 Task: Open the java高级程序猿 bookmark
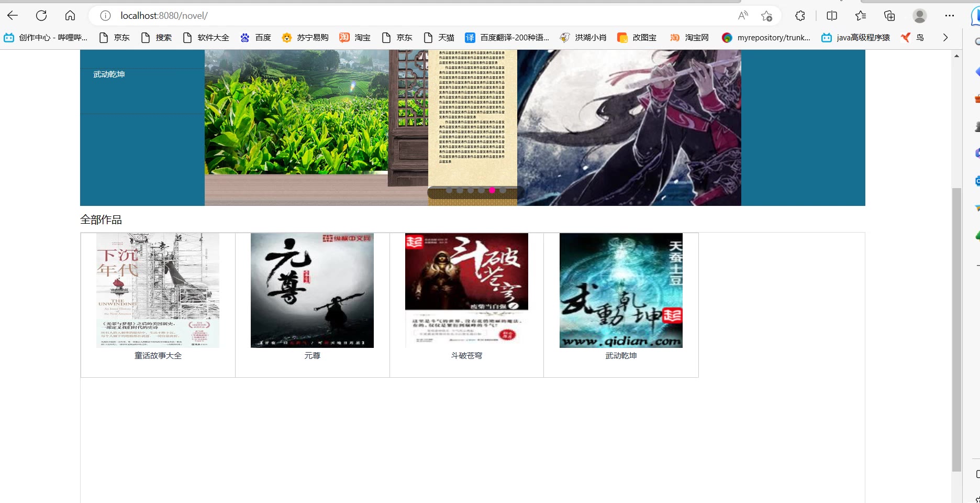pyautogui.click(x=855, y=38)
